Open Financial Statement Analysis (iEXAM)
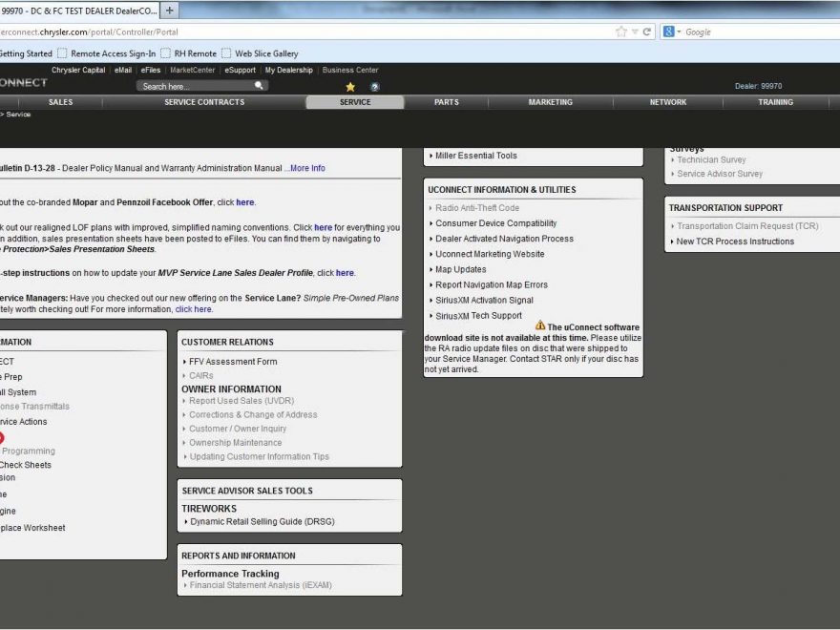This screenshot has width=840, height=630. pyautogui.click(x=261, y=585)
